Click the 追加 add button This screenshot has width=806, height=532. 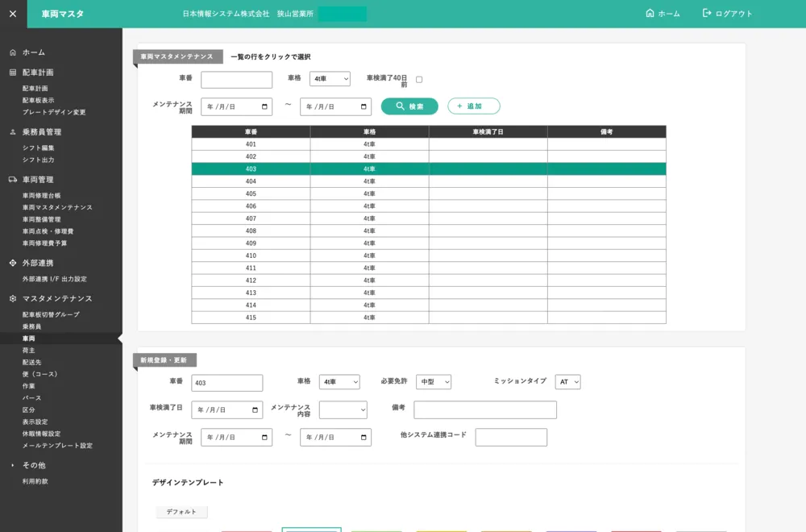pos(474,106)
